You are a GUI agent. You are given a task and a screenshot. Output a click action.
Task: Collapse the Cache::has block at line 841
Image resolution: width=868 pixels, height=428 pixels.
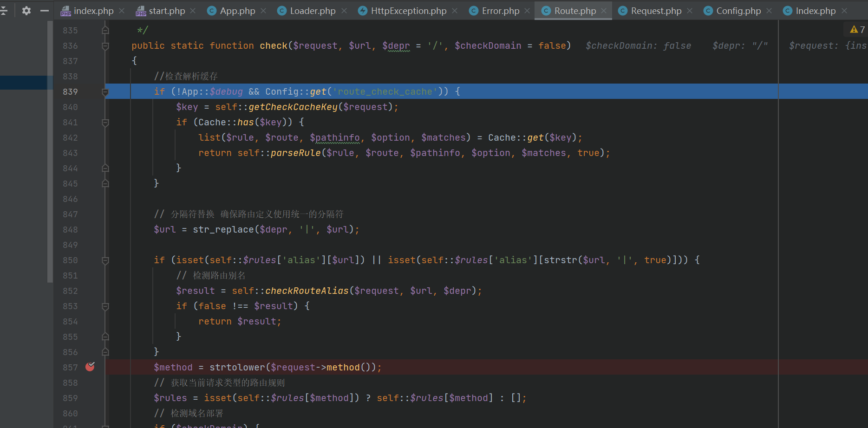click(105, 122)
